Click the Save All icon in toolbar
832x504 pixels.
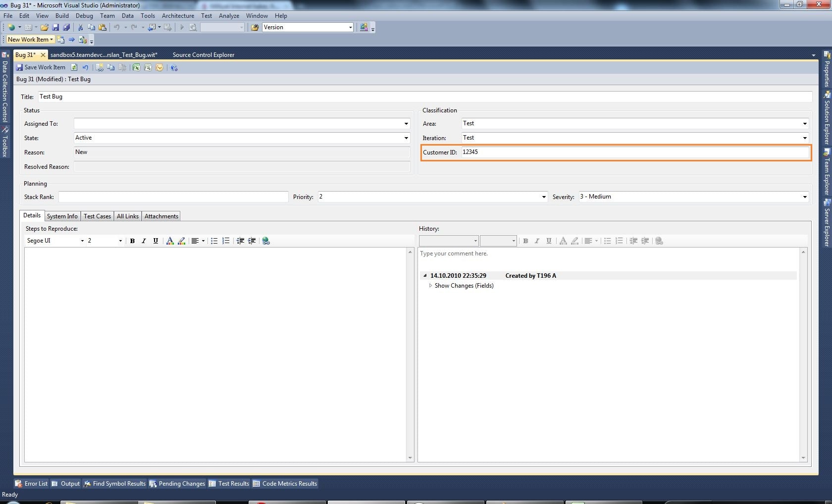66,27
